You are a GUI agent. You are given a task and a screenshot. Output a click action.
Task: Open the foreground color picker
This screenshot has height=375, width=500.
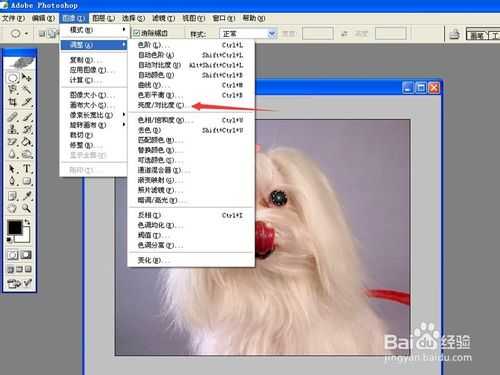(14, 228)
